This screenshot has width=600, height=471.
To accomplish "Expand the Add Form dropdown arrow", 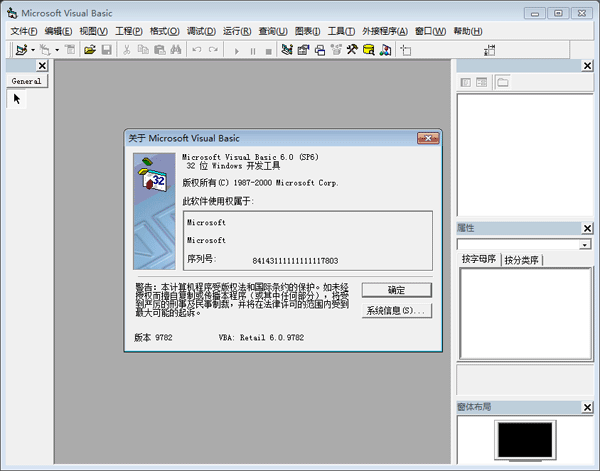I will click(x=57, y=50).
